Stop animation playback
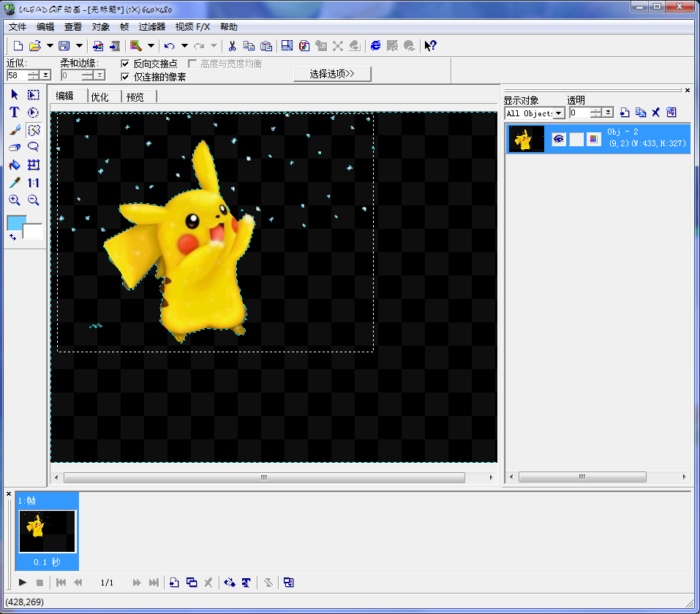Viewport: 700px width, 614px height. click(x=39, y=583)
